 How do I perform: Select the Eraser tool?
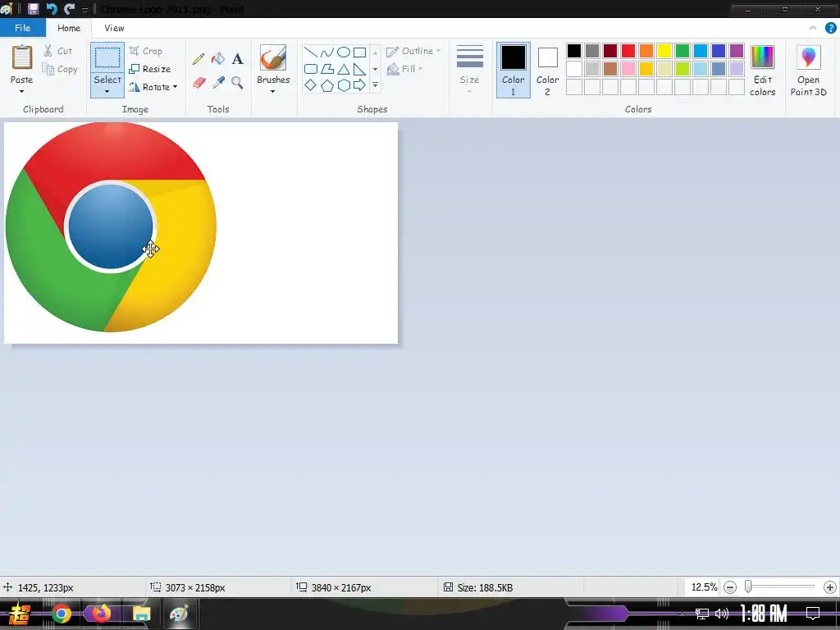click(x=199, y=83)
